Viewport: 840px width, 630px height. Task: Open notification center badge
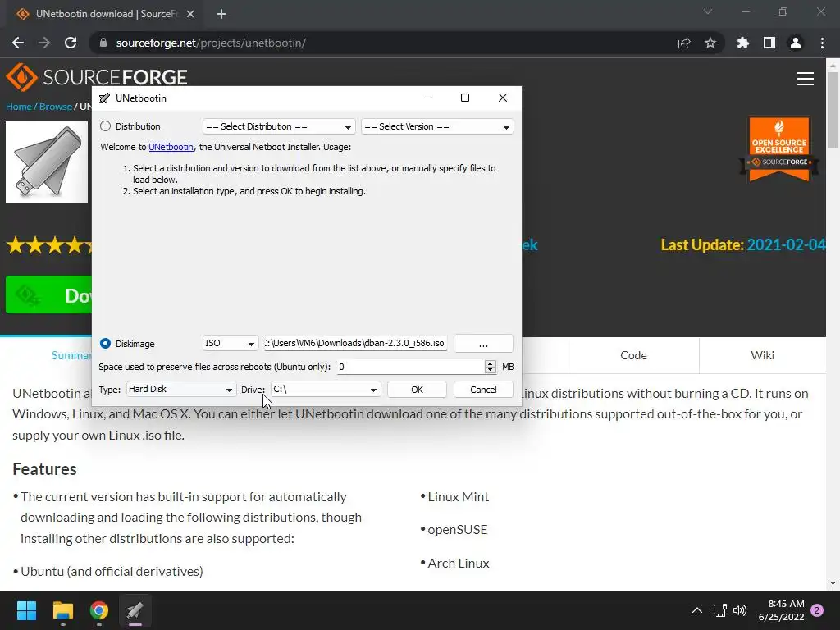pyautogui.click(x=817, y=610)
